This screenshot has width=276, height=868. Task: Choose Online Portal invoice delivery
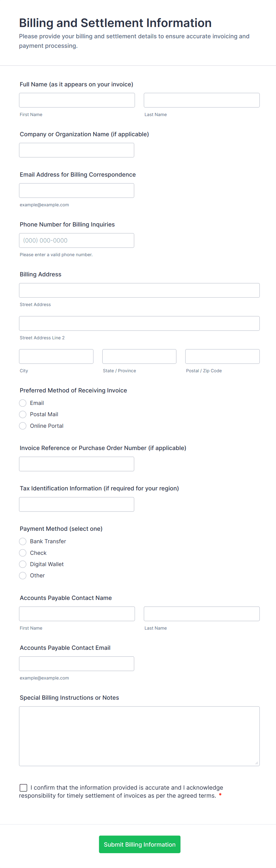[x=23, y=426]
